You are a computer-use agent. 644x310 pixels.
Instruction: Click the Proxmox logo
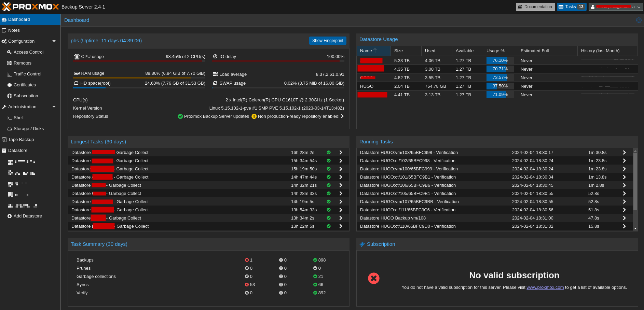click(30, 6)
